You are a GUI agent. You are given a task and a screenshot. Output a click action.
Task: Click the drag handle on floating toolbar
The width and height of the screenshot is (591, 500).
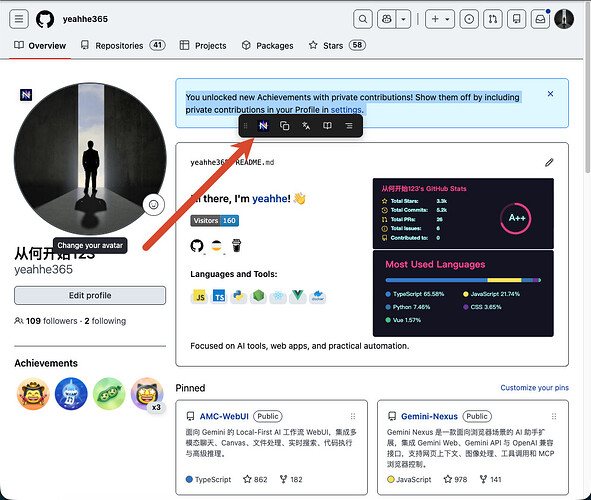pyautogui.click(x=246, y=125)
